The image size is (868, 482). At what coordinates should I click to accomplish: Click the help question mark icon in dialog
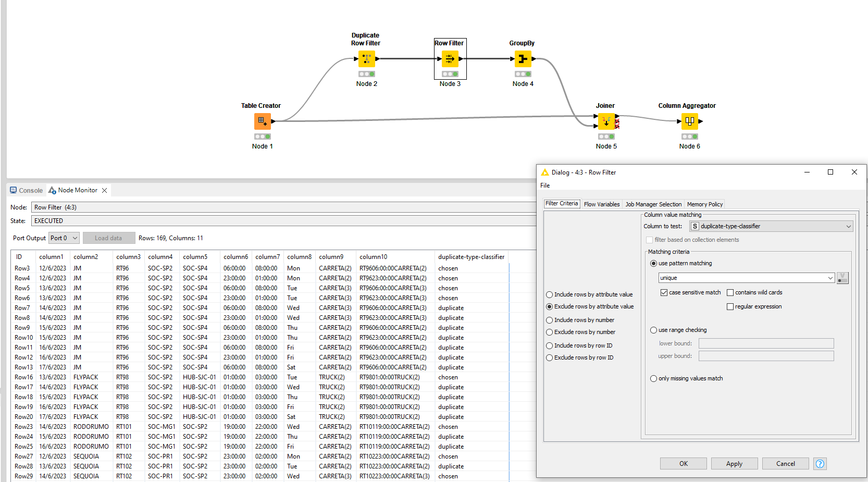(820, 464)
